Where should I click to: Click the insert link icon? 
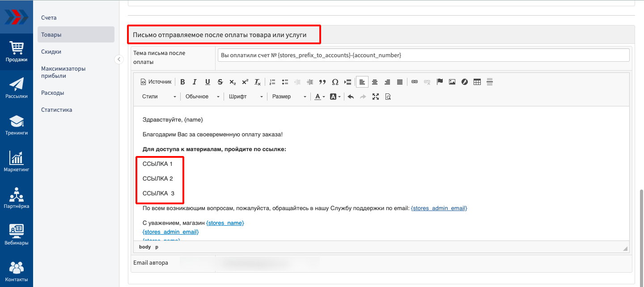pyautogui.click(x=415, y=82)
